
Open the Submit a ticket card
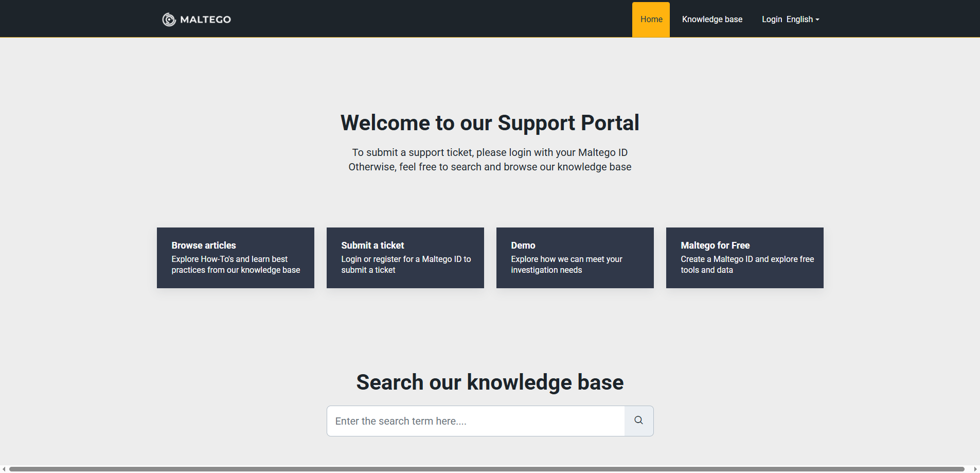pos(405,258)
